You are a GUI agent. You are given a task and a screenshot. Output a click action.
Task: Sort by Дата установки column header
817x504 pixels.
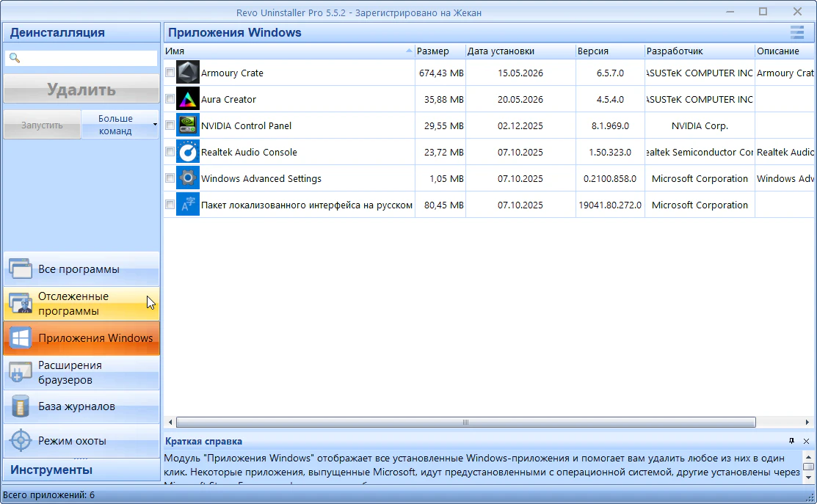(x=520, y=51)
